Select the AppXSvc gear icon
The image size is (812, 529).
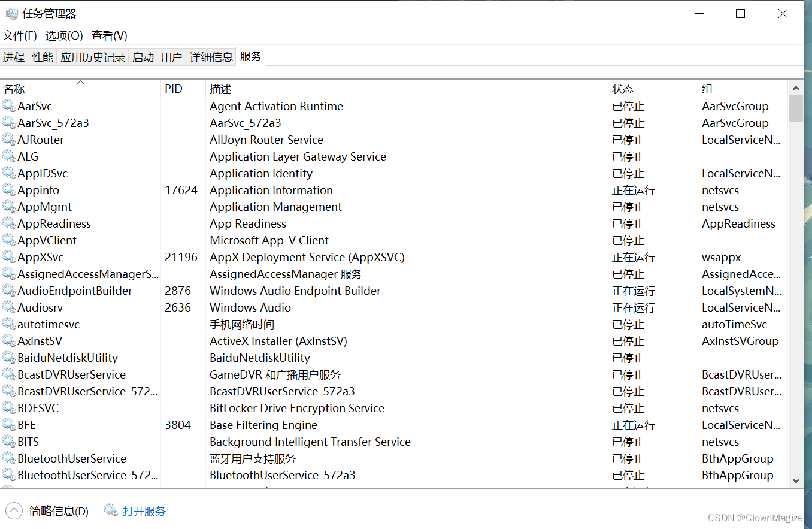click(8, 257)
